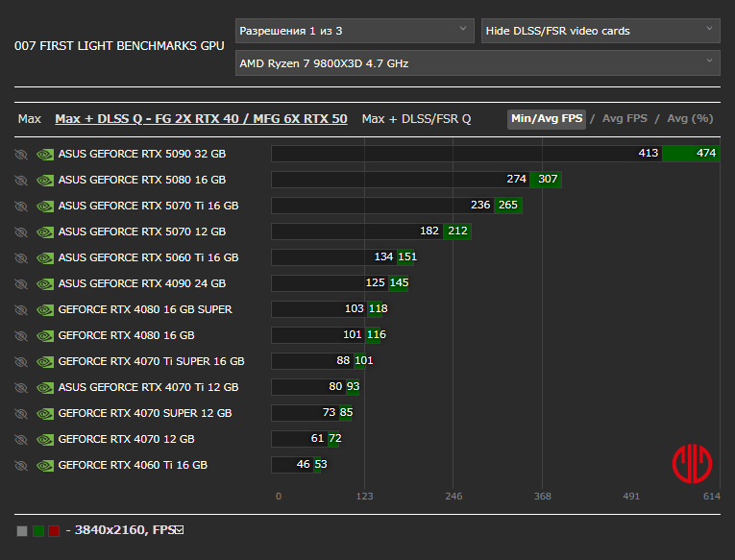Image resolution: width=735 pixels, height=560 pixels.
Task: Toggle visibility of RTX 5070 Ti 16 GB
Action: (x=21, y=207)
